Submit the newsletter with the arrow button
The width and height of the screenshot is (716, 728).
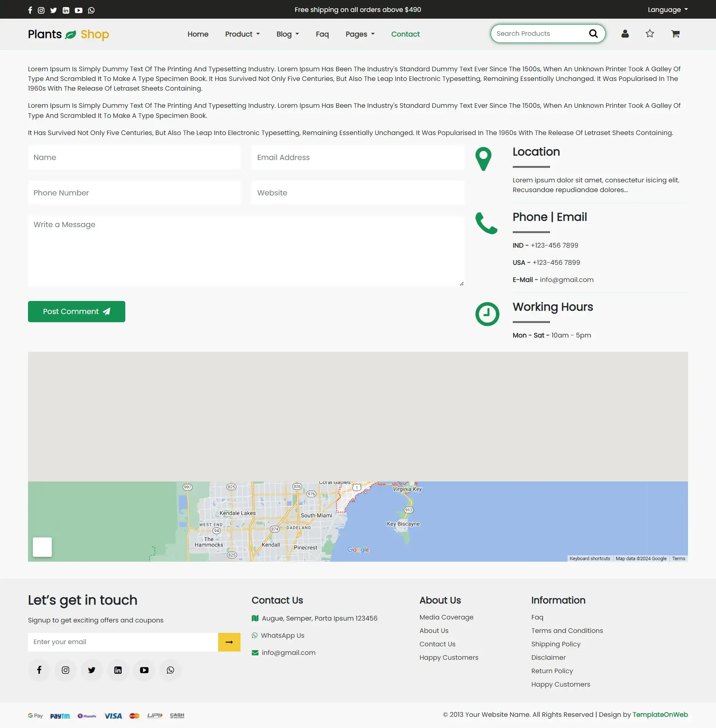pyautogui.click(x=229, y=642)
